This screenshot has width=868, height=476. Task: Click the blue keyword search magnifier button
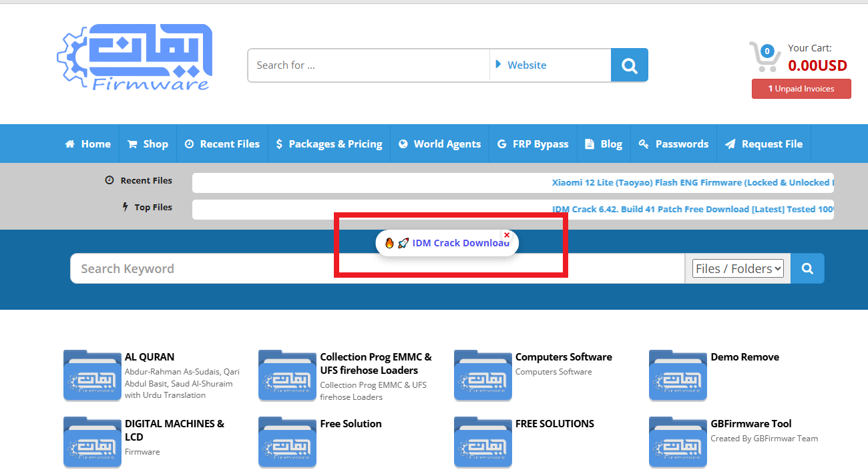(x=807, y=268)
